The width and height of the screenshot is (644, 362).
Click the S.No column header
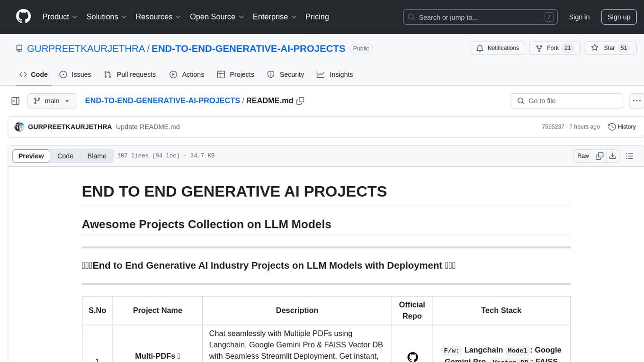coord(98,310)
